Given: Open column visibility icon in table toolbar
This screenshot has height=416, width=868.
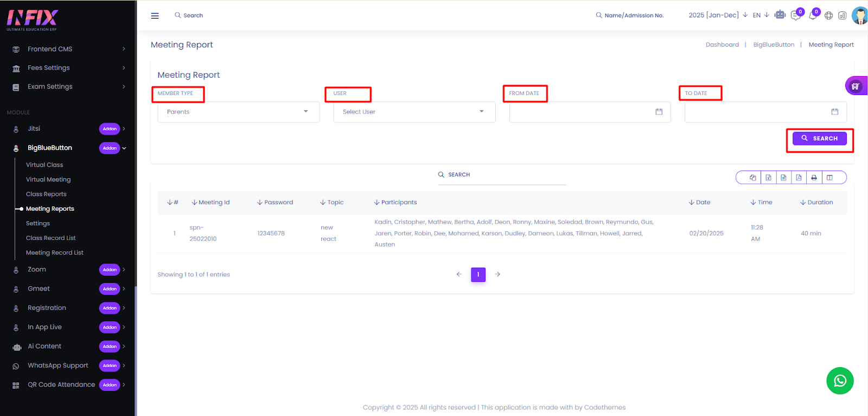Looking at the screenshot, I should click(x=829, y=178).
